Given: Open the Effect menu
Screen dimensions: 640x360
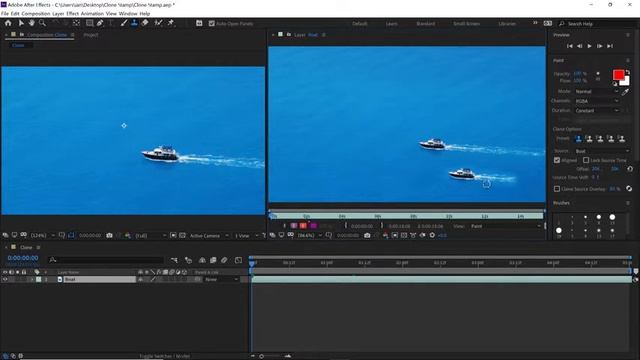Looking at the screenshot, I should coord(72,13).
